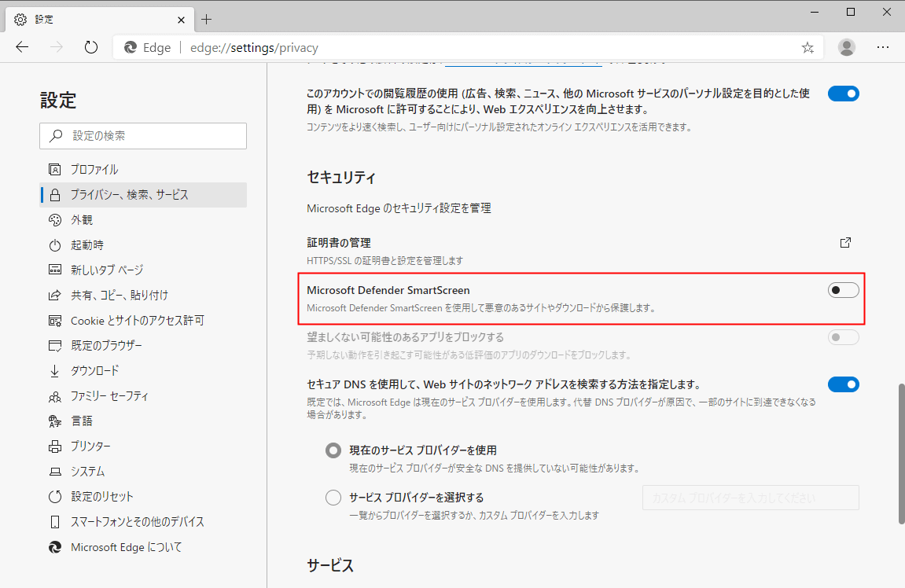The image size is (905, 588).
Task: Click the サービス section heading
Action: [x=330, y=565]
